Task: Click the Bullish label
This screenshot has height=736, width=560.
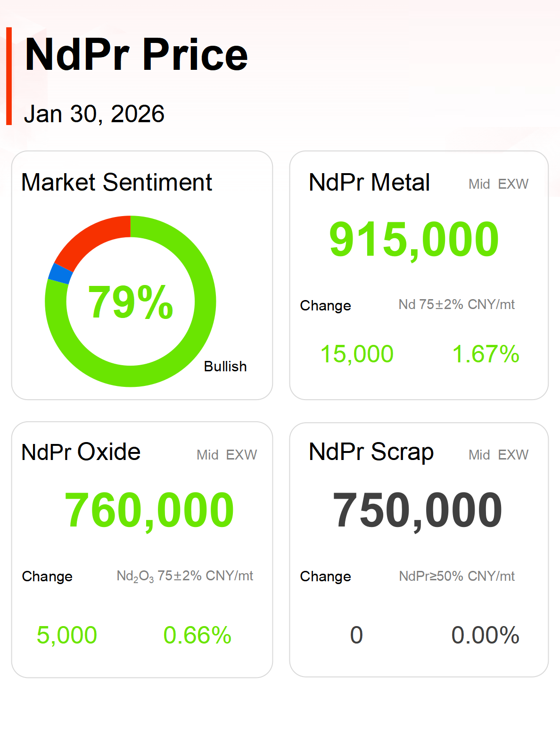Action: coord(225,367)
